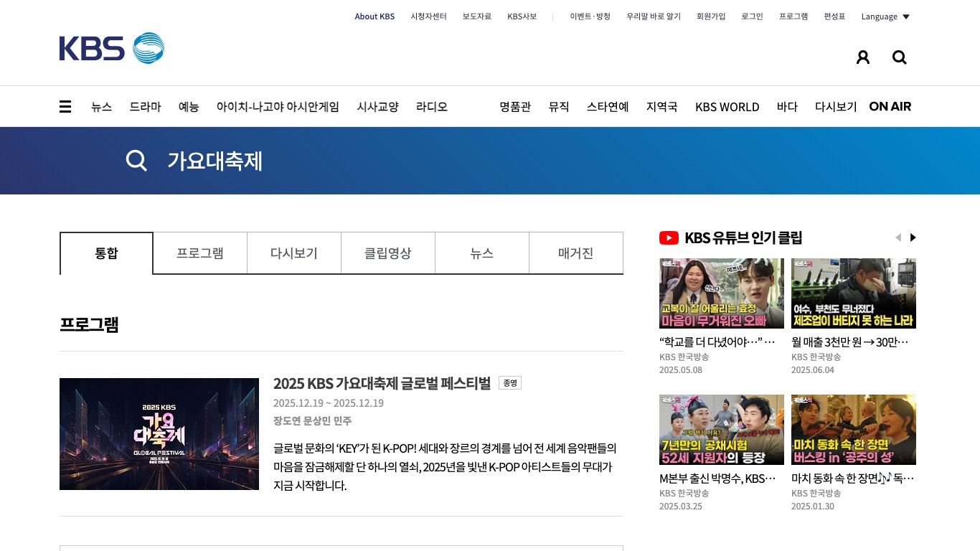
Task: Expand the Language dropdown
Action: click(x=885, y=17)
